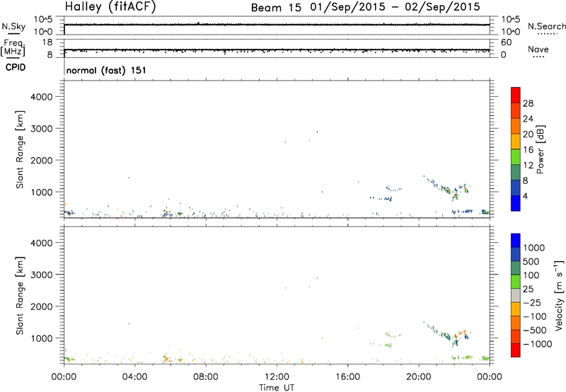566x392 pixels.
Task: Click the "−500" Velocity colorbar value
Action: 535,330
